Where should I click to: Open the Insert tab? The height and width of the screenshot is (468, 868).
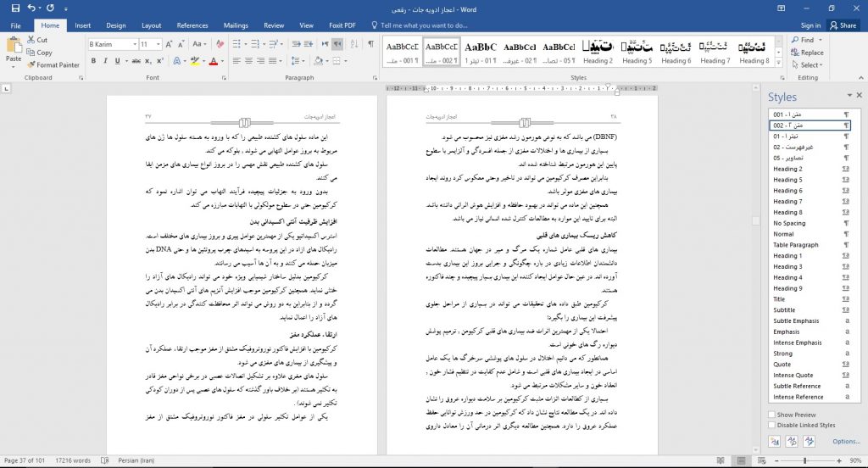point(82,25)
